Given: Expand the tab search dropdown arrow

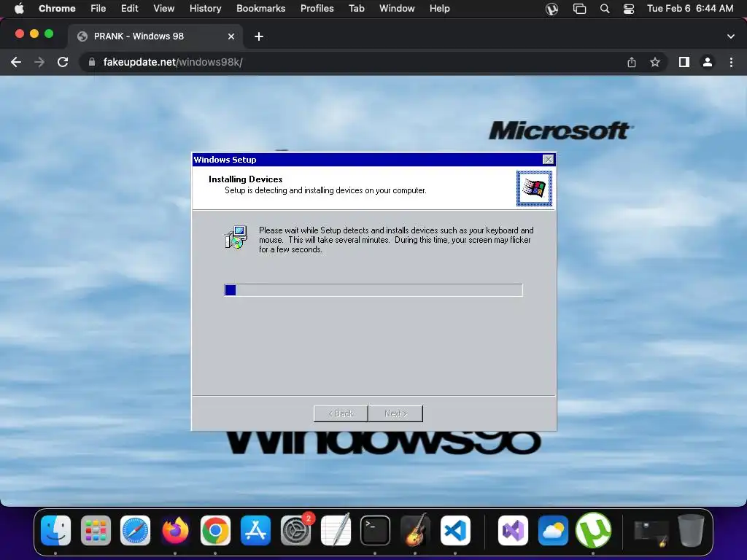Looking at the screenshot, I should tap(731, 36).
